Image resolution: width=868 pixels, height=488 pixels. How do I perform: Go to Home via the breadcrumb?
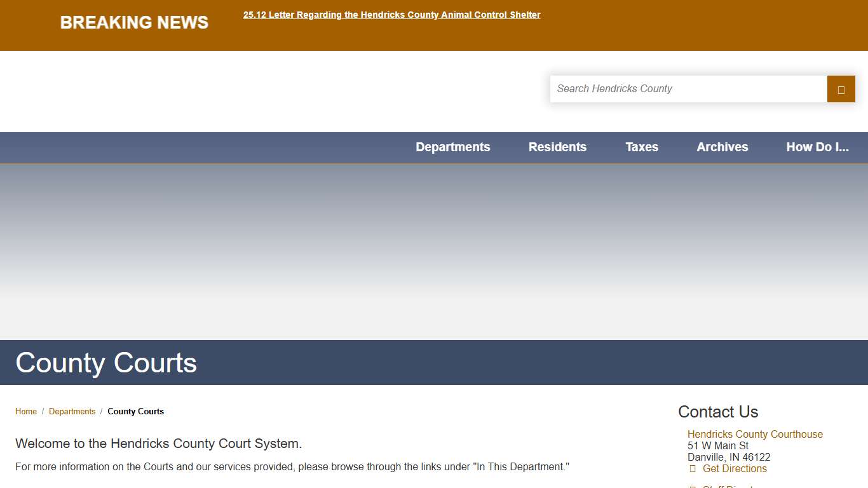(x=26, y=411)
